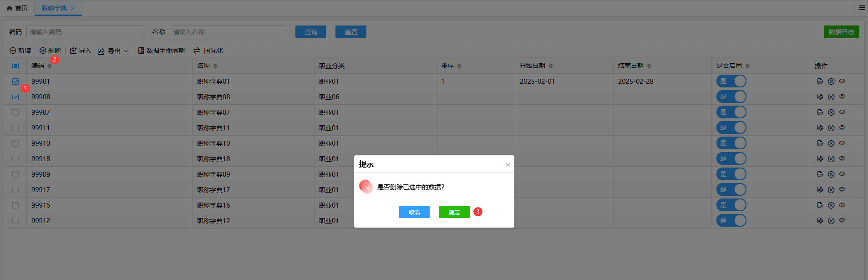This screenshot has width=868, height=280.
Task: Expand the 导出 export dropdown
Action: 126,51
